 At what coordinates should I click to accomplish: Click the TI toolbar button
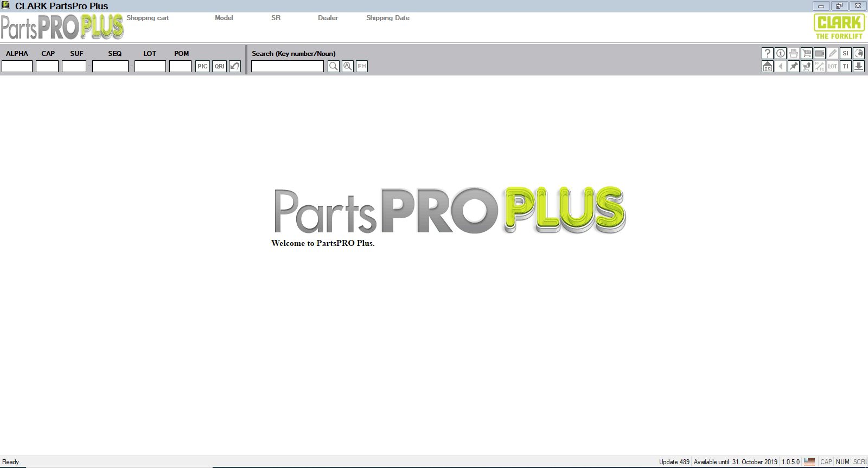(x=846, y=66)
